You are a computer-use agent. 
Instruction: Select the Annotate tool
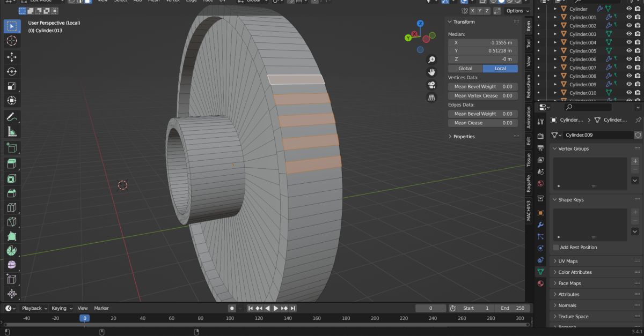pos(12,117)
